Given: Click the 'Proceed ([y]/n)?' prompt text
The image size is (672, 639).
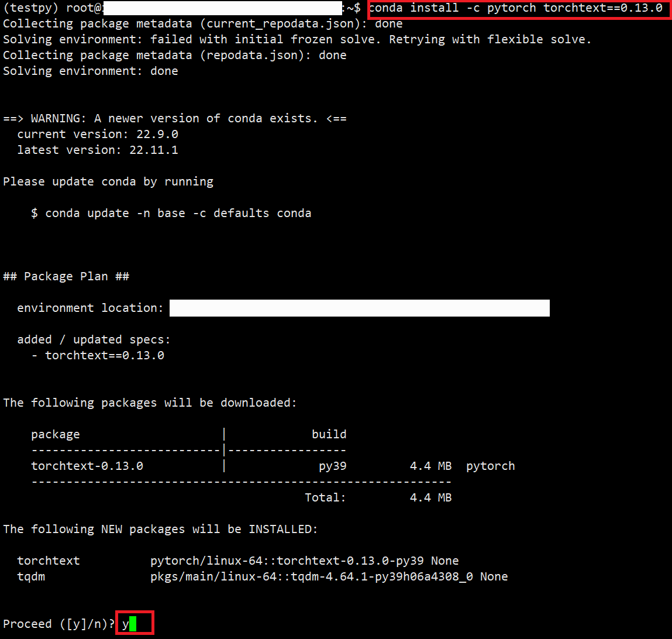Looking at the screenshot, I should point(58,624).
